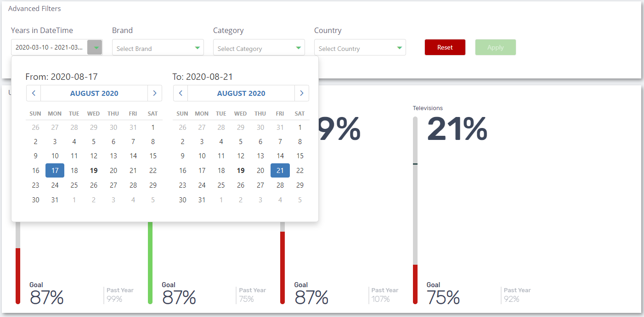Navigate to previous month on From calendar
644x317 pixels.
click(33, 93)
